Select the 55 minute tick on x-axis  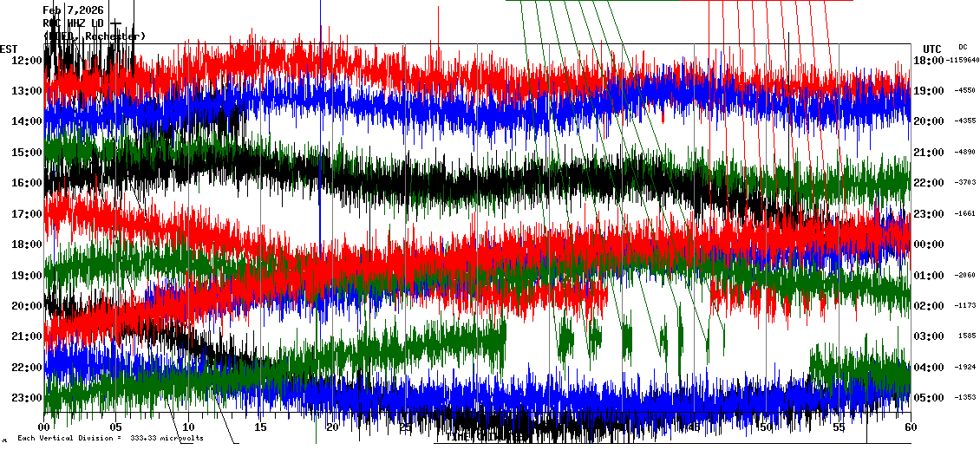838,427
